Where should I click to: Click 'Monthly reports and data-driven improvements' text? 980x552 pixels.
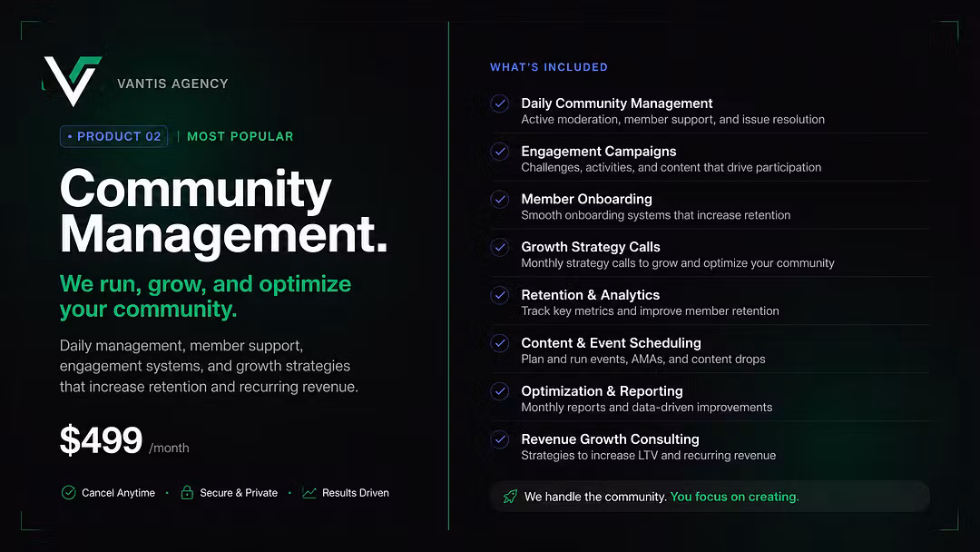pos(647,408)
